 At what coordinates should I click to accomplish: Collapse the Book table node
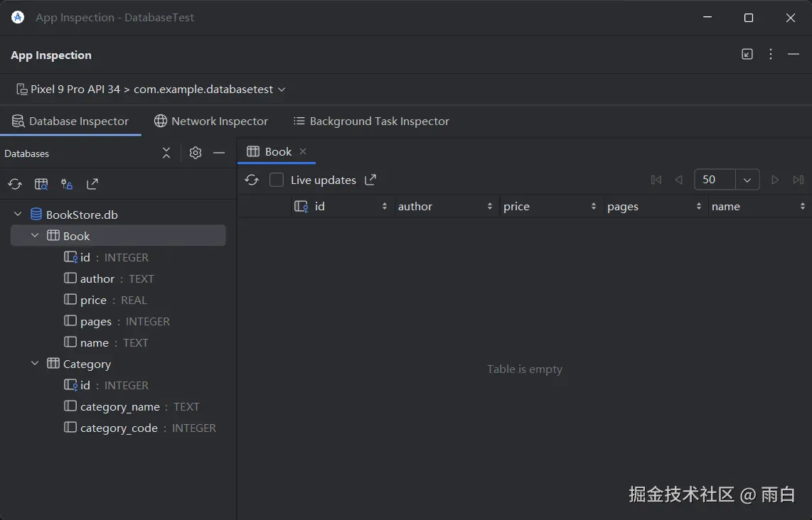(x=35, y=235)
